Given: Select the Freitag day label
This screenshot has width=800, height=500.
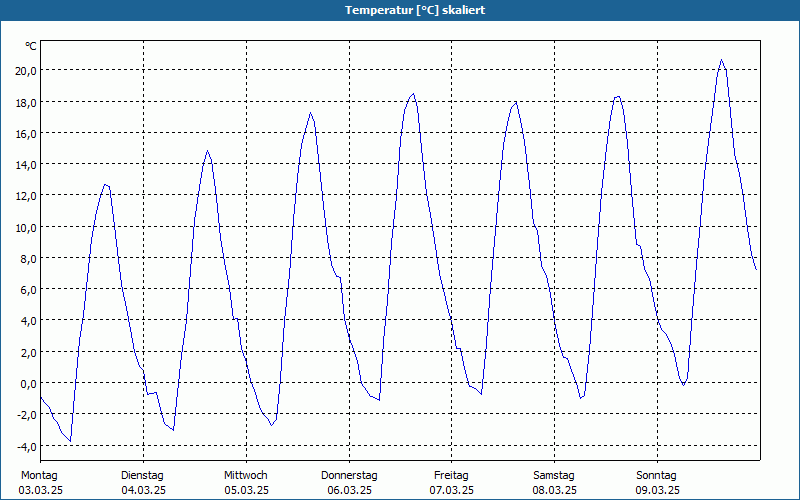Looking at the screenshot, I should (x=452, y=476).
